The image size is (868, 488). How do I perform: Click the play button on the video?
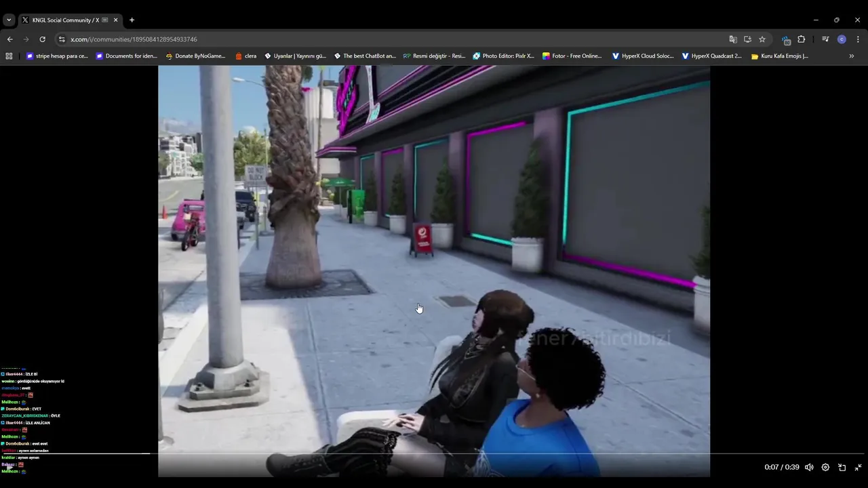9,467
